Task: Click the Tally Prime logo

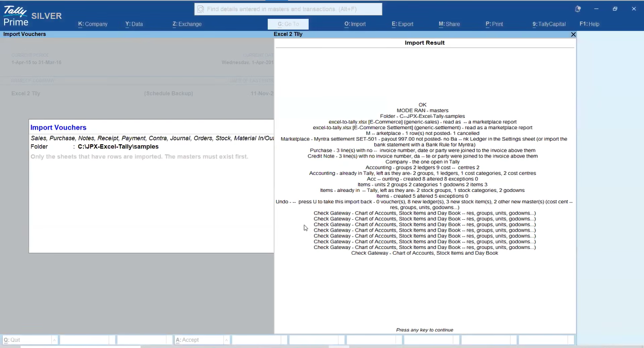Action: coord(16,16)
